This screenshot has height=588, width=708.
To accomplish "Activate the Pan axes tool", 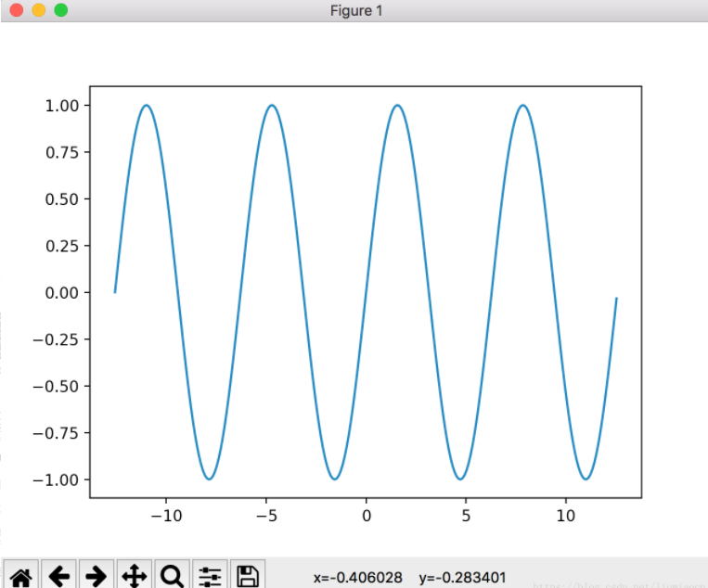I will (135, 576).
